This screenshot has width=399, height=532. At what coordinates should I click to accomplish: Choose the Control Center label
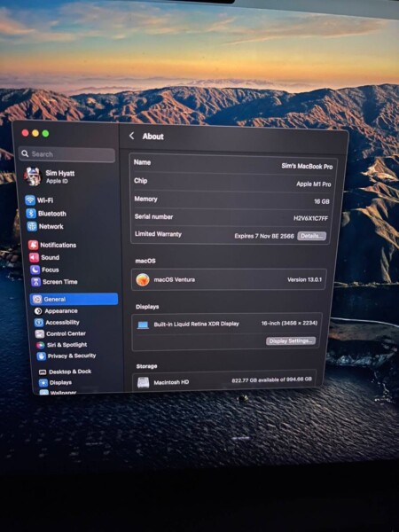pyautogui.click(x=66, y=334)
